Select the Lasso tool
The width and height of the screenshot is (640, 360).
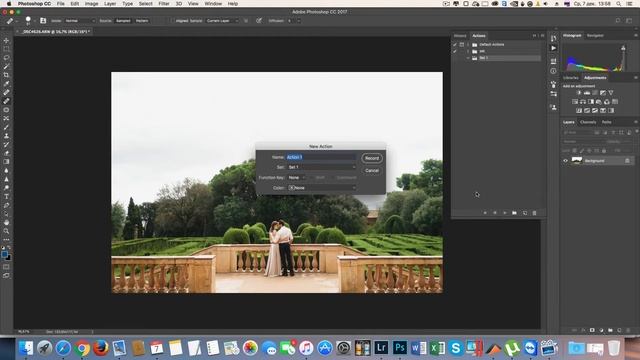6,58
